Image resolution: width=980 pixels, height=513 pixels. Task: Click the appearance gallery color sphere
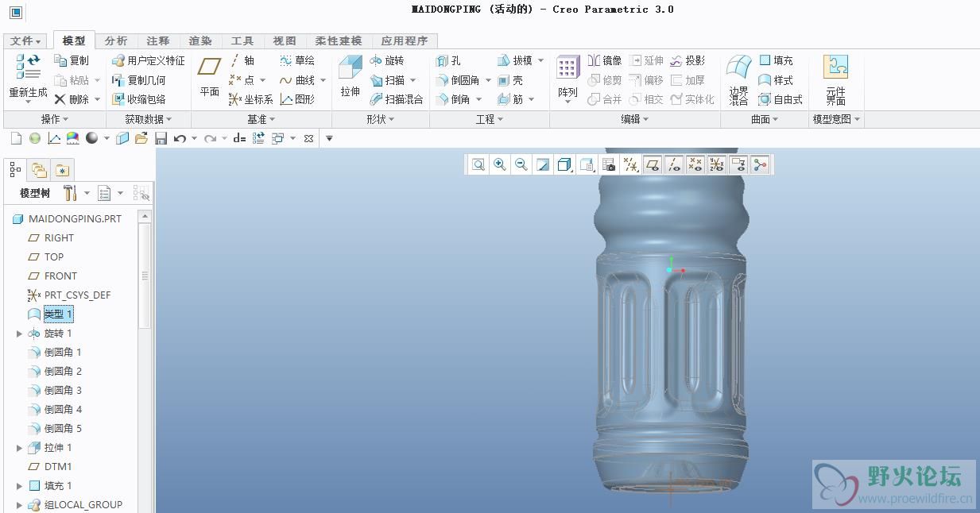(x=92, y=138)
